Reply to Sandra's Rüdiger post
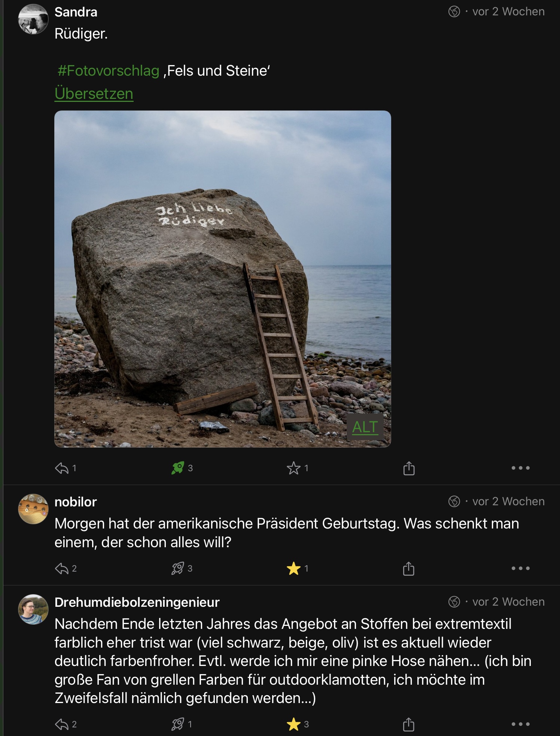 (62, 468)
